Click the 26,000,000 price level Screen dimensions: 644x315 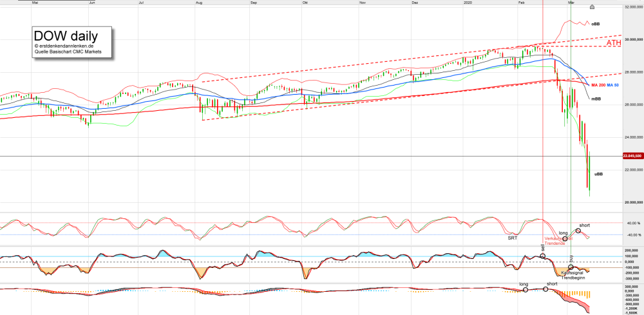pyautogui.click(x=633, y=105)
